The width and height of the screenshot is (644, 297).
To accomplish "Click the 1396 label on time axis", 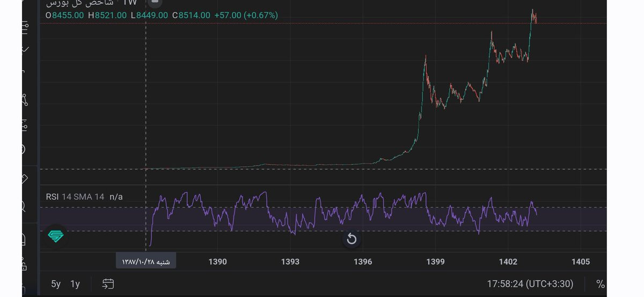I will pos(363,262).
